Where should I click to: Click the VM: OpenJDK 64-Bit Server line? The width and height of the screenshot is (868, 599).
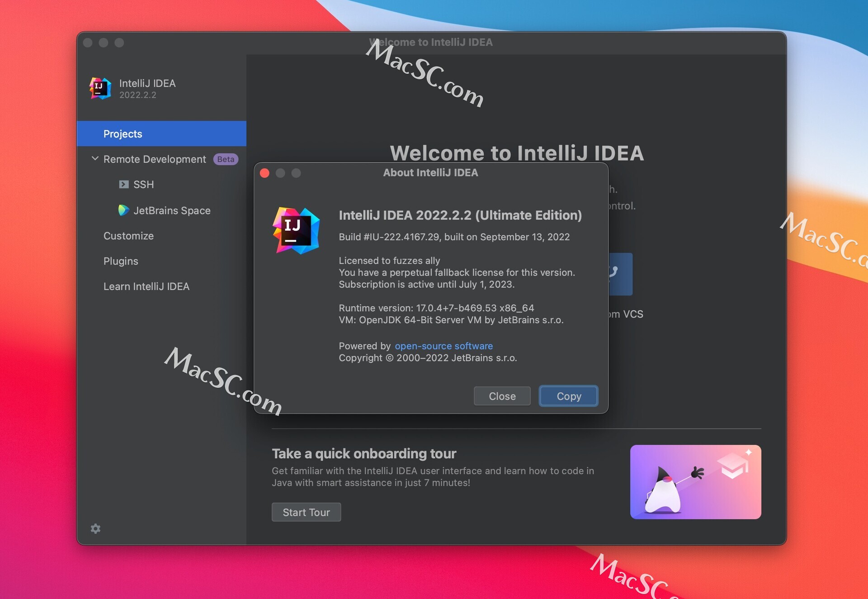click(x=451, y=320)
